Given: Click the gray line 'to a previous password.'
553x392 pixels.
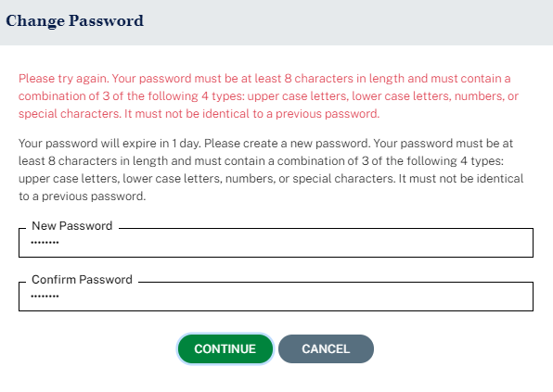Looking at the screenshot, I should click(x=83, y=196).
